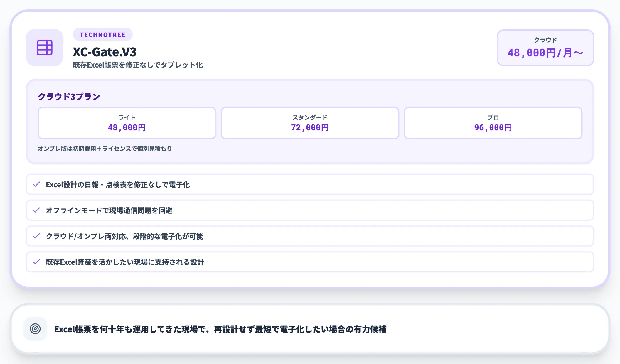
Task: Click the target bullseye icon
Action: tap(35, 329)
